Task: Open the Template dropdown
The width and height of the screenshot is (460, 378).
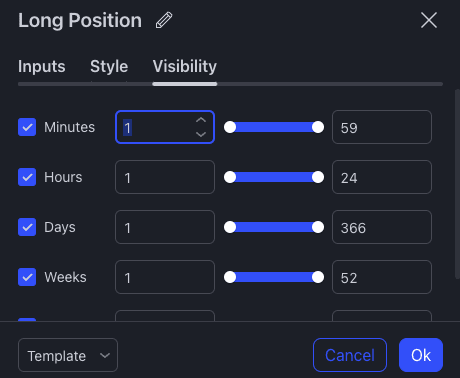Action: 68,355
